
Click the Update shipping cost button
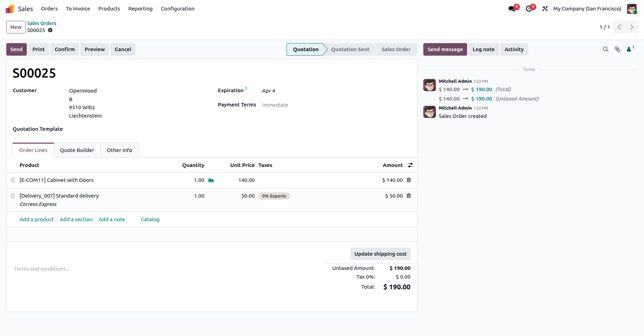(380, 254)
